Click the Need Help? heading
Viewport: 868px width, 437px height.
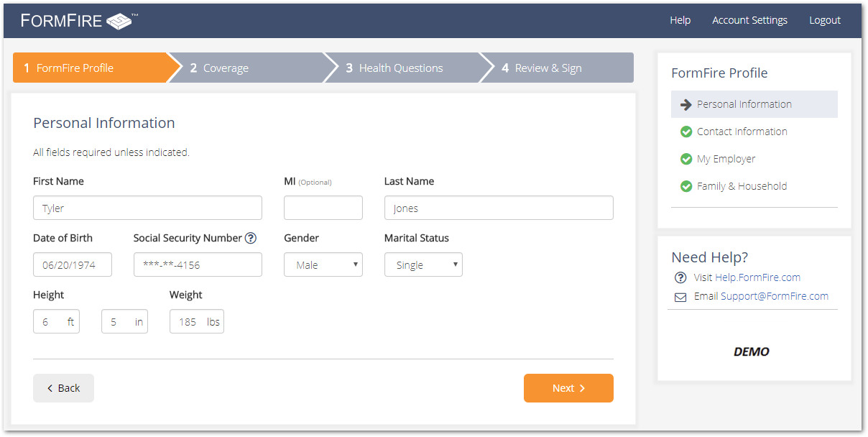[x=710, y=257]
